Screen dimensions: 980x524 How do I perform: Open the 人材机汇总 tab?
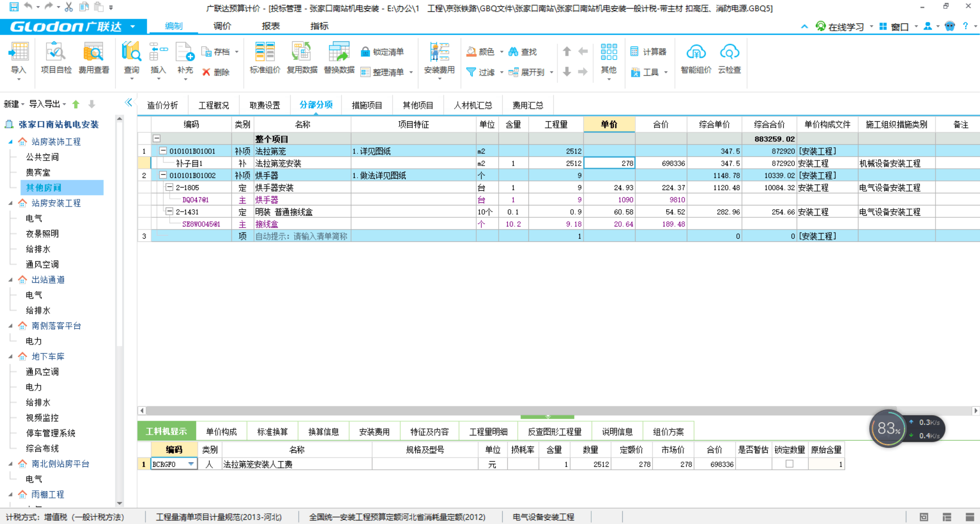[473, 105]
